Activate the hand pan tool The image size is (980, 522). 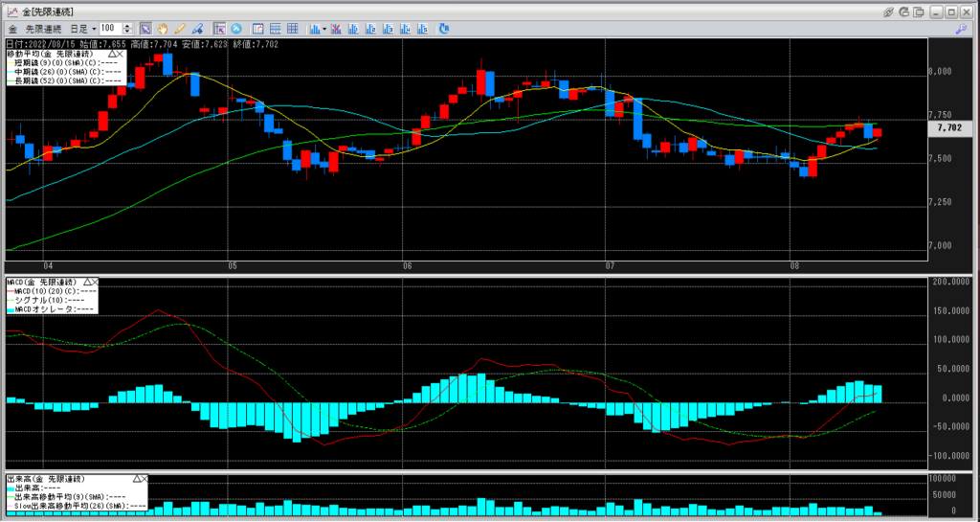coord(163,29)
